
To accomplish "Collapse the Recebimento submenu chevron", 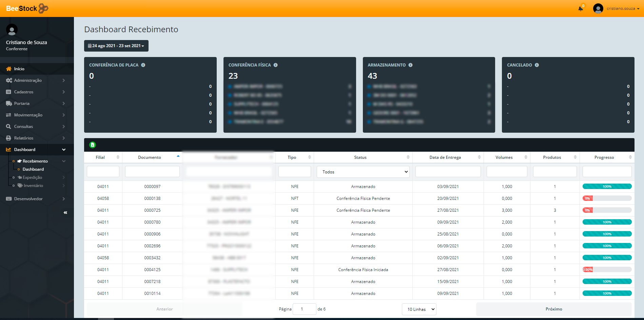I will point(64,161).
